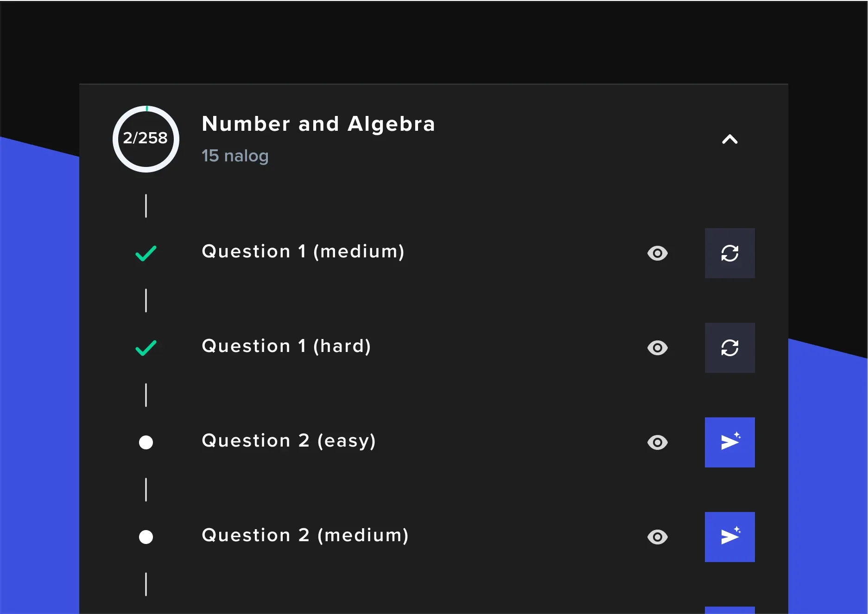Select Question 2 (medium) label
Image resolution: width=868 pixels, height=614 pixels.
pyautogui.click(x=305, y=536)
